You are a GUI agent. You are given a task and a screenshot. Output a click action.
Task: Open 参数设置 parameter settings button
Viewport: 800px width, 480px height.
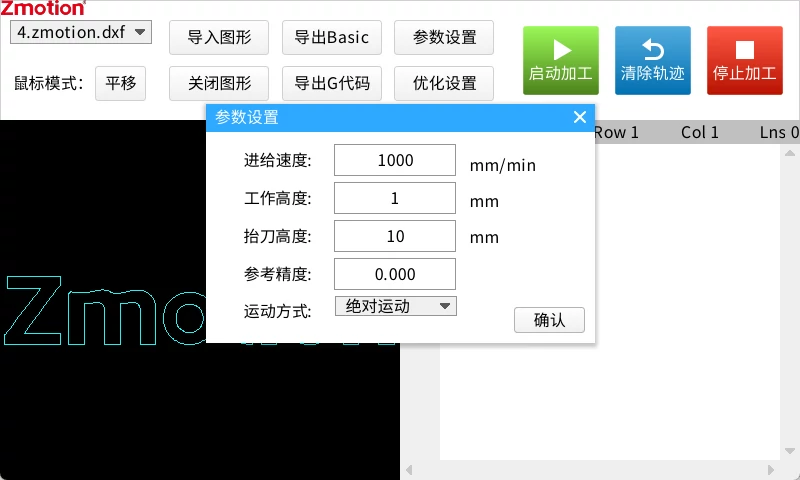click(444, 37)
